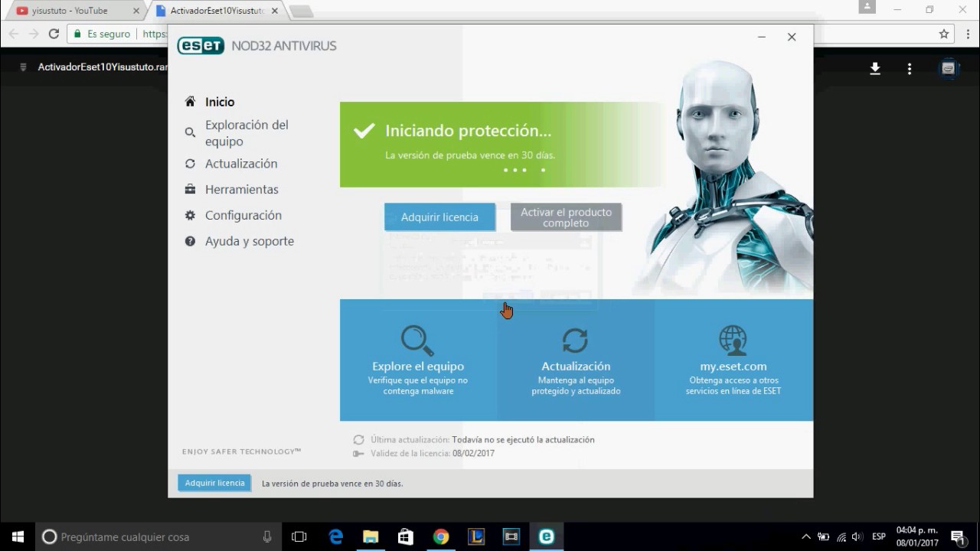Viewport: 980px width, 551px height.
Task: Open File Explorer from the taskbar
Action: click(x=371, y=536)
